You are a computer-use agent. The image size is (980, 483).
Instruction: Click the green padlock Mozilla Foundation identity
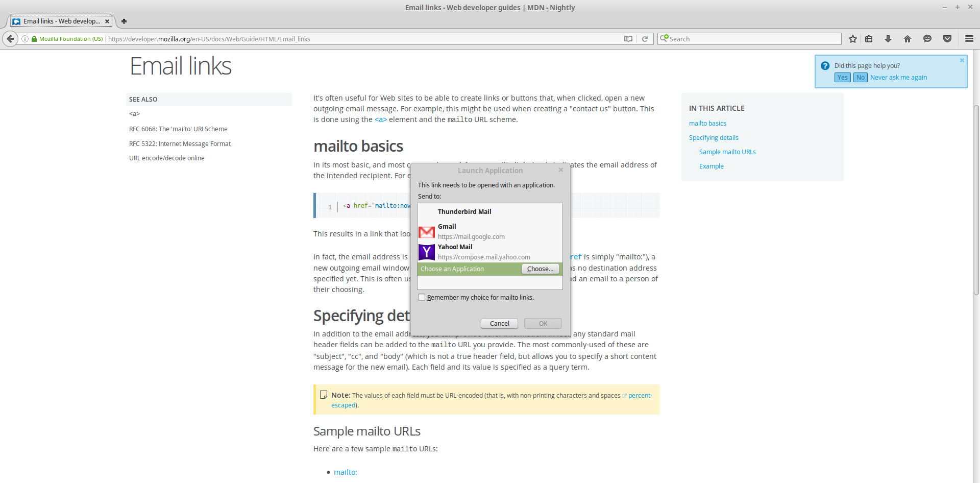[67, 39]
